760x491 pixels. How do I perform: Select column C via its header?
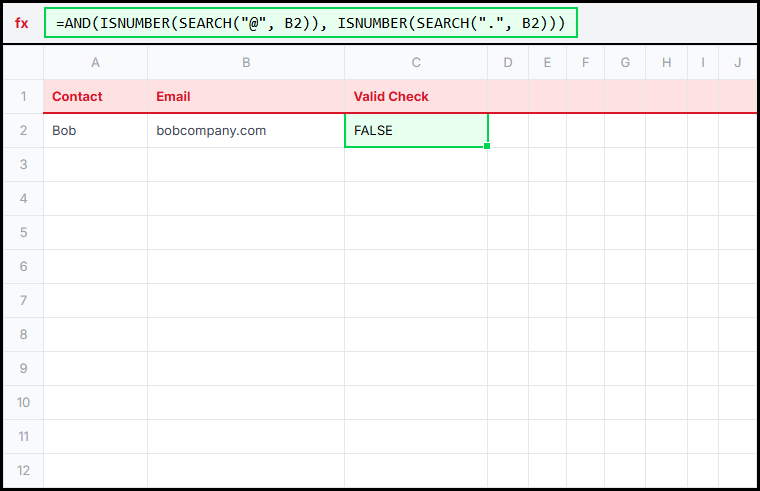point(416,63)
